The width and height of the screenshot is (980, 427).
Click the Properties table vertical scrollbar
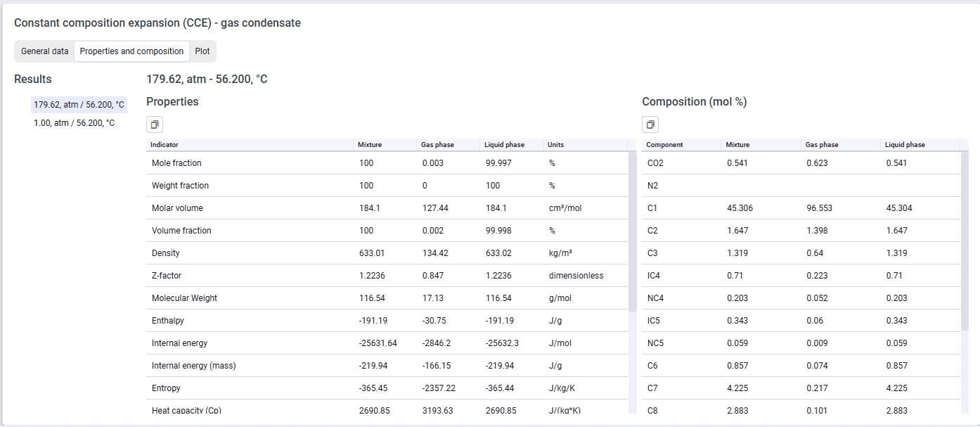point(633,232)
